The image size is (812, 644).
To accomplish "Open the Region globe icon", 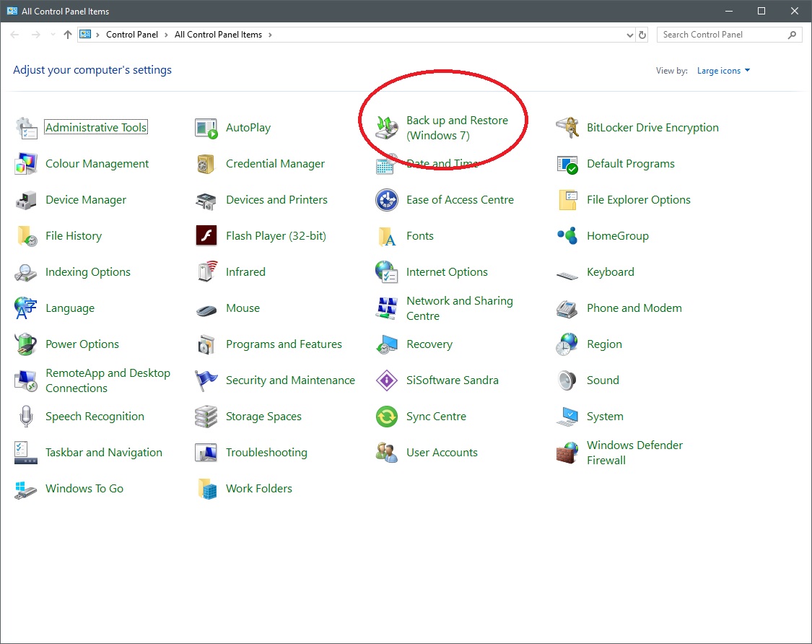I will click(567, 344).
